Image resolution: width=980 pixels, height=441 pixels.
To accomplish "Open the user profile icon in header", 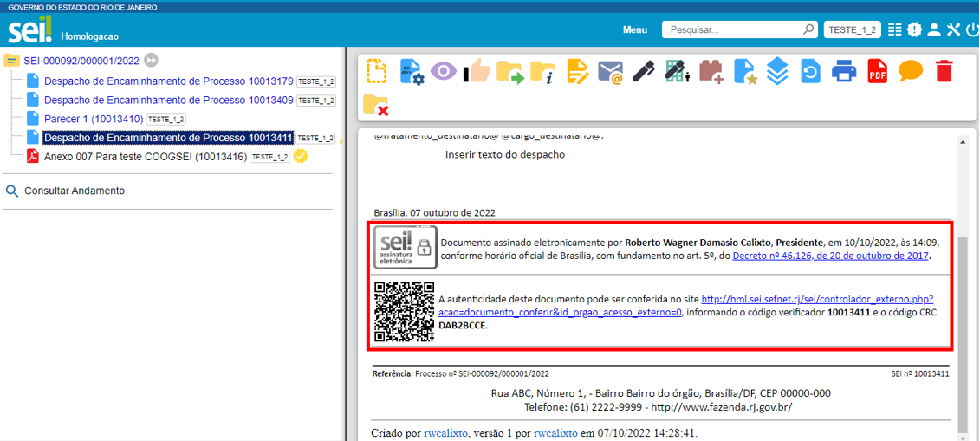I will [933, 29].
